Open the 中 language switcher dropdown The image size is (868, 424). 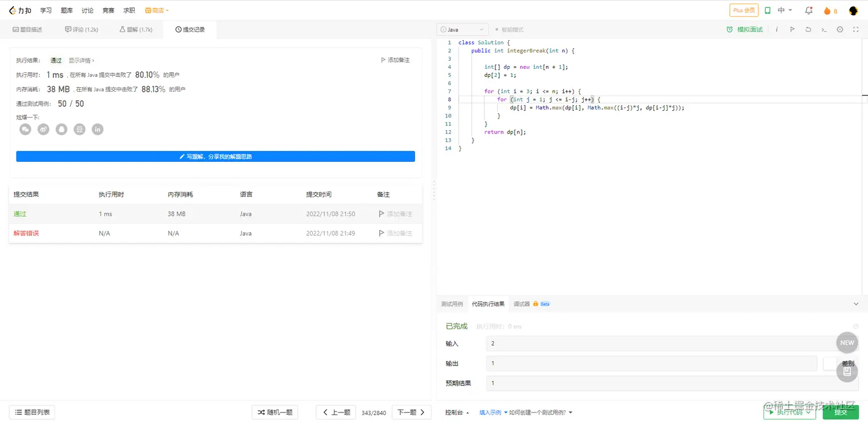tap(785, 10)
